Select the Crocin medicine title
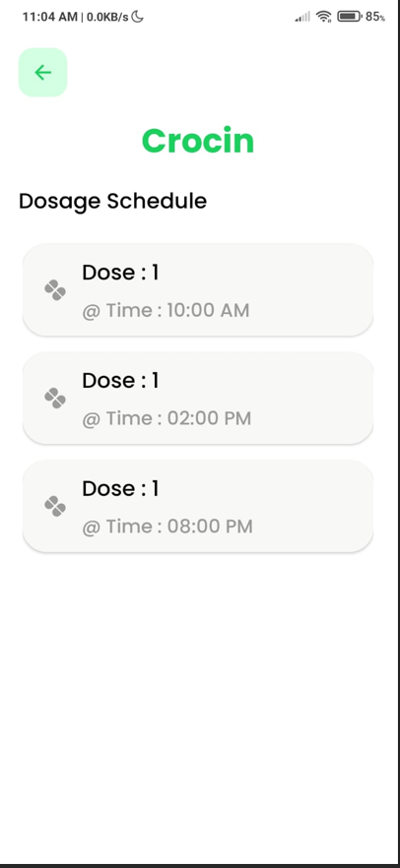The height and width of the screenshot is (868, 400). tap(198, 141)
